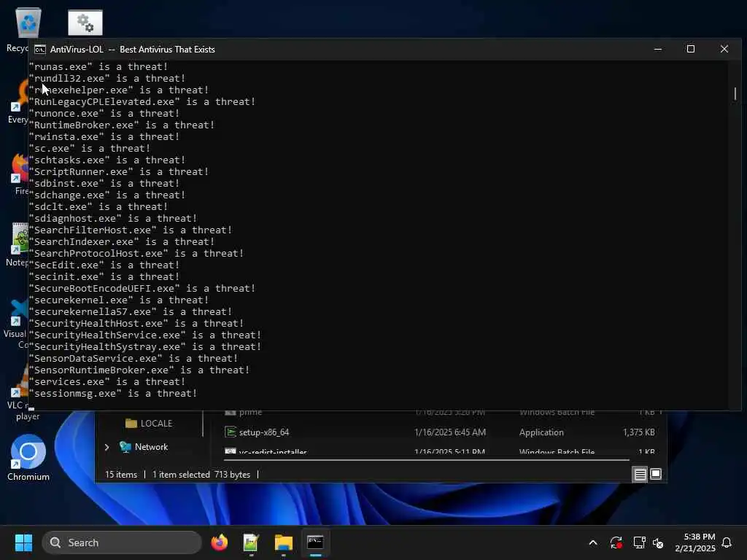Close the AntiVirus-LOL console window

coord(724,49)
